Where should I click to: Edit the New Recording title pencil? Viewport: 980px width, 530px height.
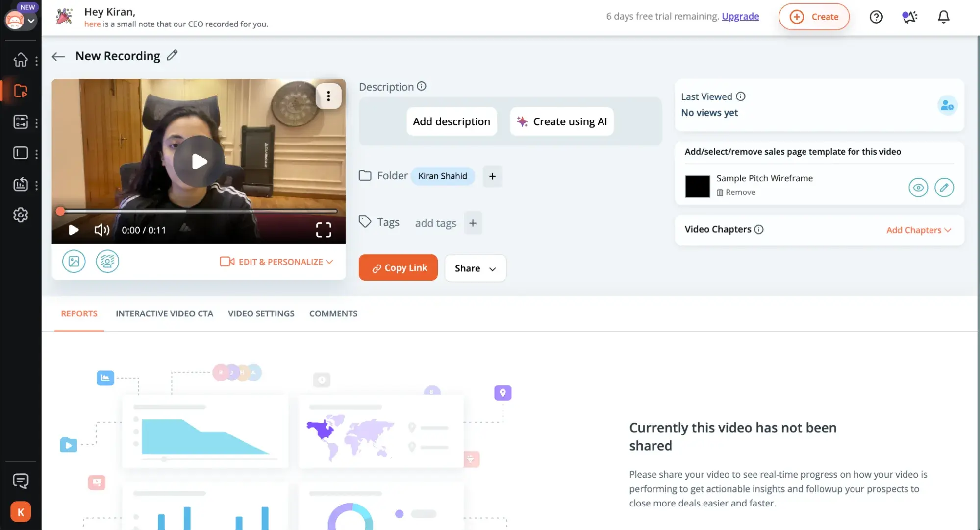[172, 55]
